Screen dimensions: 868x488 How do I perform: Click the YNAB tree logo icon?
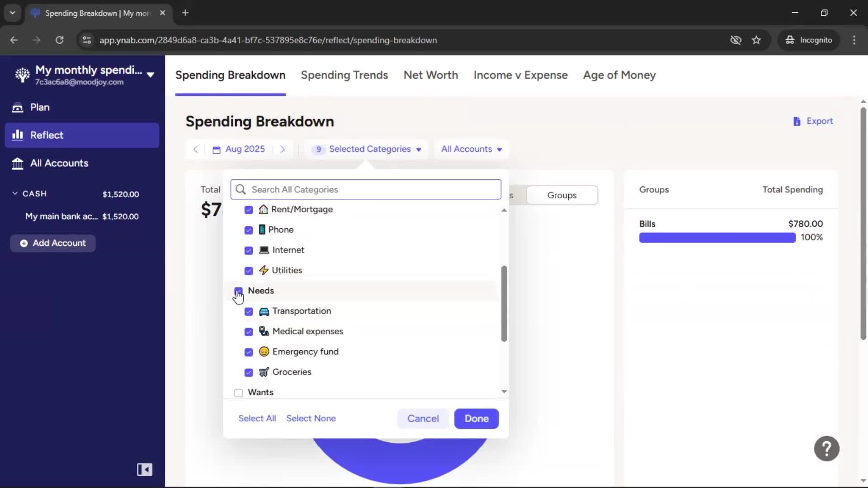[x=22, y=75]
